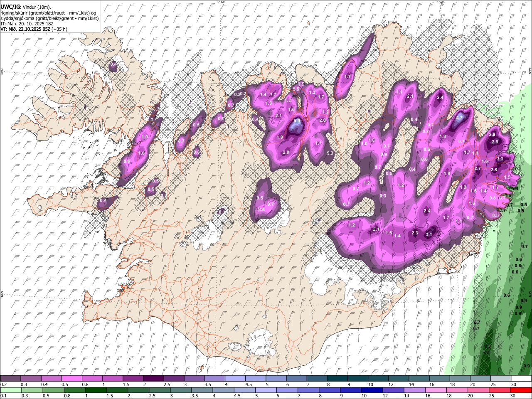Screen dimensions: 532x399
Task: Click the 15W longitude label at top
Action: point(441,2)
